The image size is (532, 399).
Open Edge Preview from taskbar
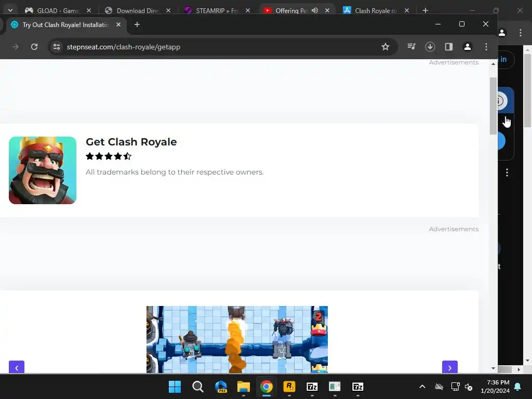click(x=221, y=387)
